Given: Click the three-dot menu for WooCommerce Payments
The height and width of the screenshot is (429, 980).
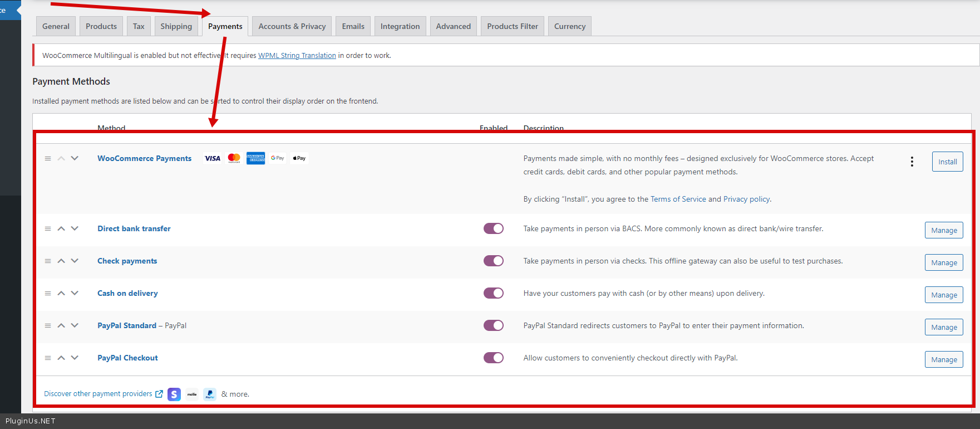Looking at the screenshot, I should coord(912,162).
